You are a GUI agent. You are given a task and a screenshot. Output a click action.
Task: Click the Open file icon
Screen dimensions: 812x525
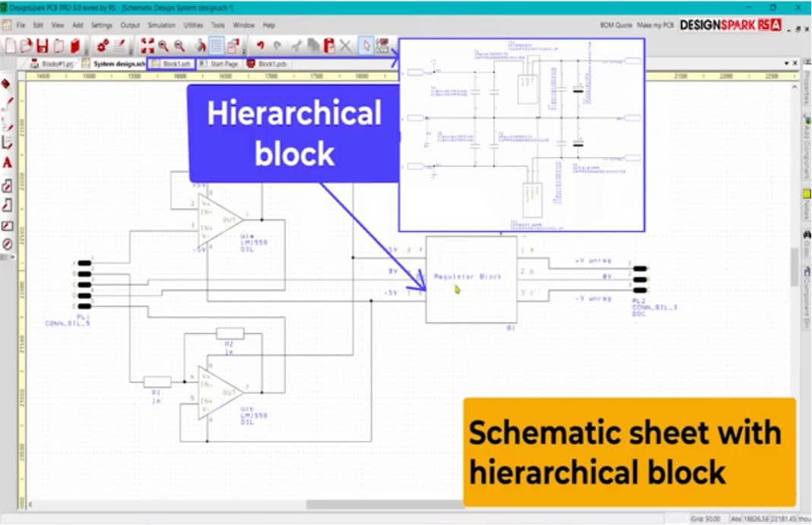tap(25, 46)
